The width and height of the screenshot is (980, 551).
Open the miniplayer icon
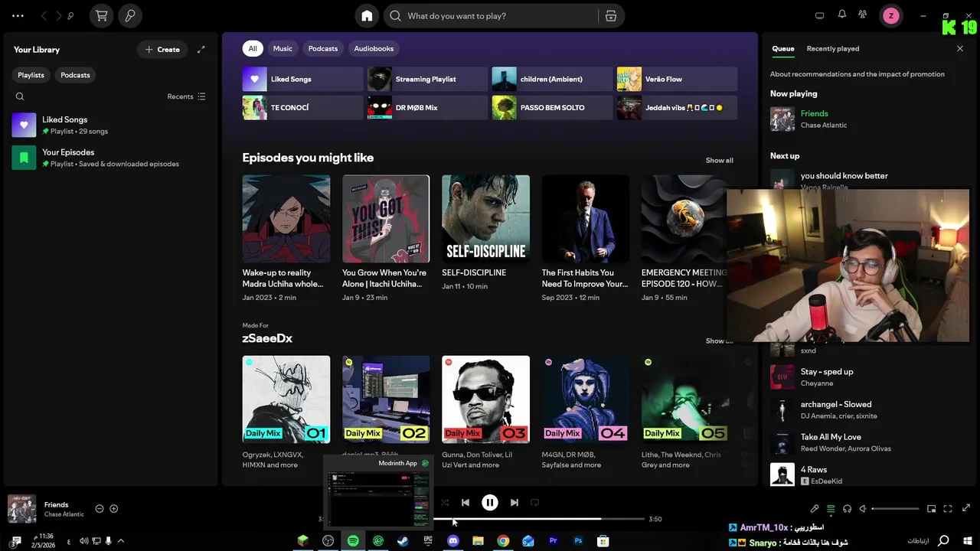pos(932,509)
